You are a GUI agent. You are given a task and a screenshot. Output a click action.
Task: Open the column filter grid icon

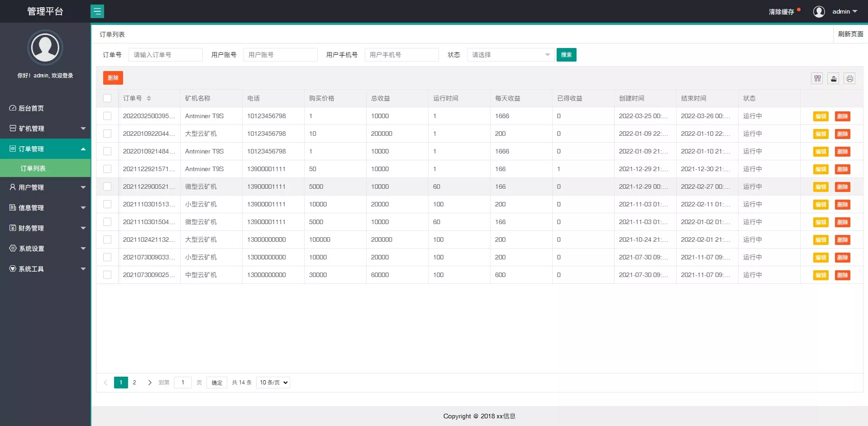tap(817, 79)
